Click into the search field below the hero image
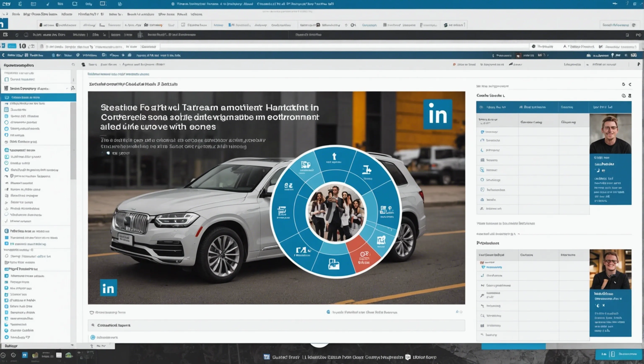 tap(276, 325)
